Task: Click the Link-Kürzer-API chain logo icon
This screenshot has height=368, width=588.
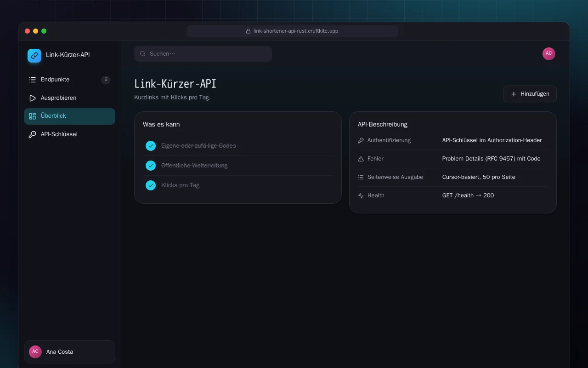Action: pos(34,56)
